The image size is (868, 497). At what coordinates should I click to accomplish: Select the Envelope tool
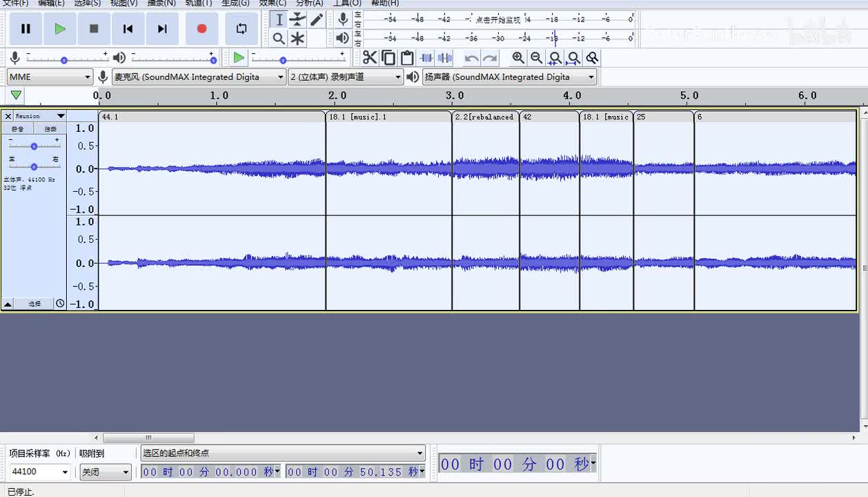click(297, 19)
